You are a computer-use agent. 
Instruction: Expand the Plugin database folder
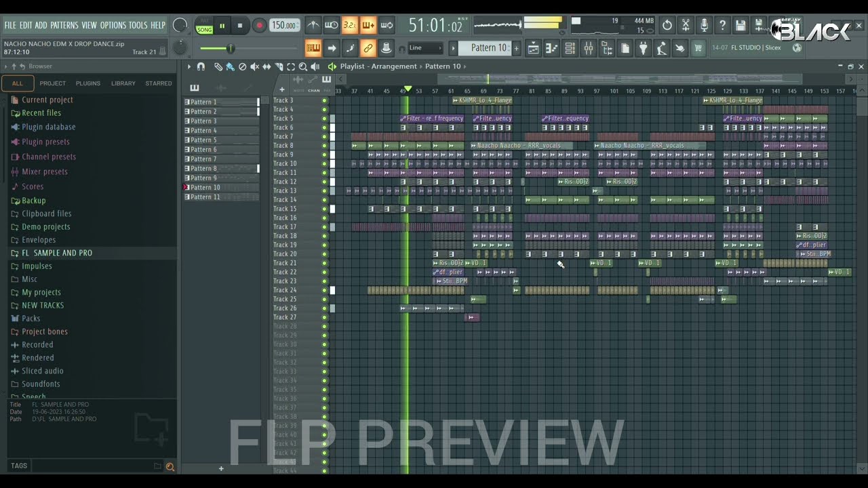coord(48,127)
